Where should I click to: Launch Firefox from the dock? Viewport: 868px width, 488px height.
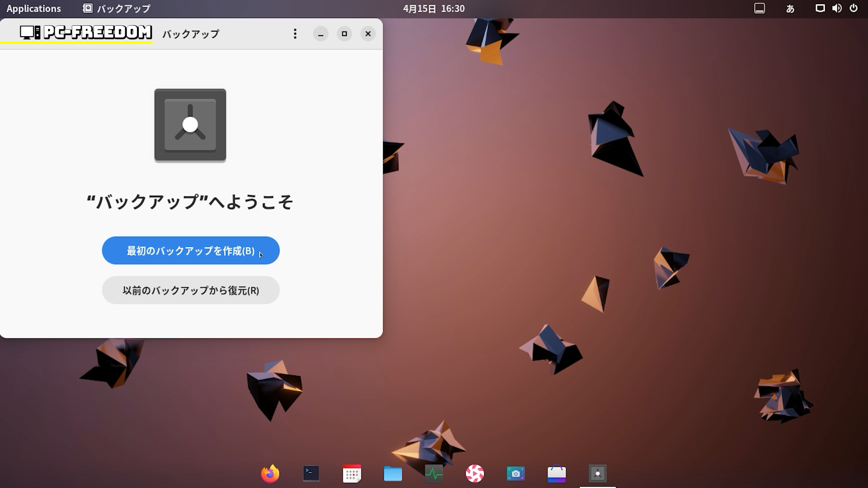pos(270,474)
